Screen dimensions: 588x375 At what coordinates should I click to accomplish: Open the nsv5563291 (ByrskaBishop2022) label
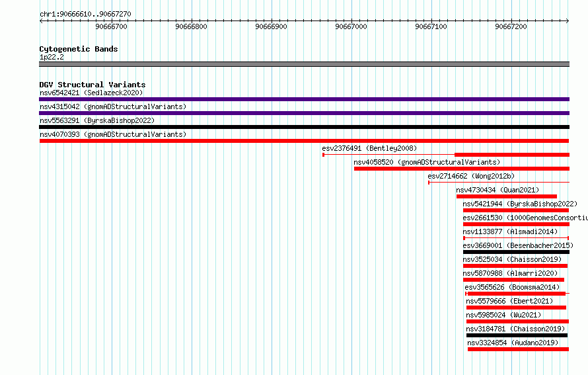point(97,120)
